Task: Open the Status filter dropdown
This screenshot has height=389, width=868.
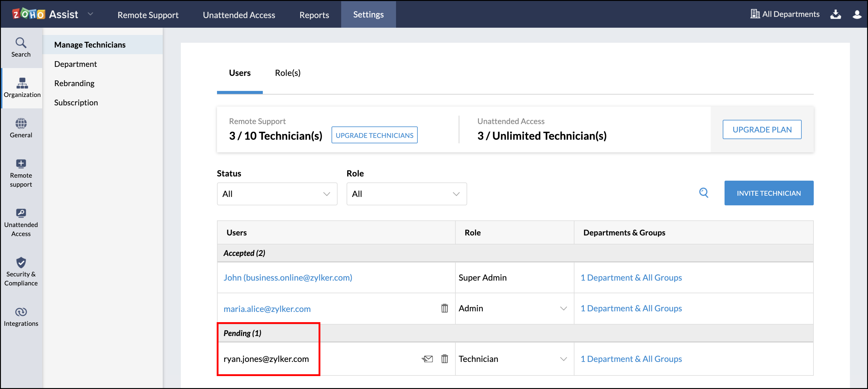Action: tap(277, 194)
